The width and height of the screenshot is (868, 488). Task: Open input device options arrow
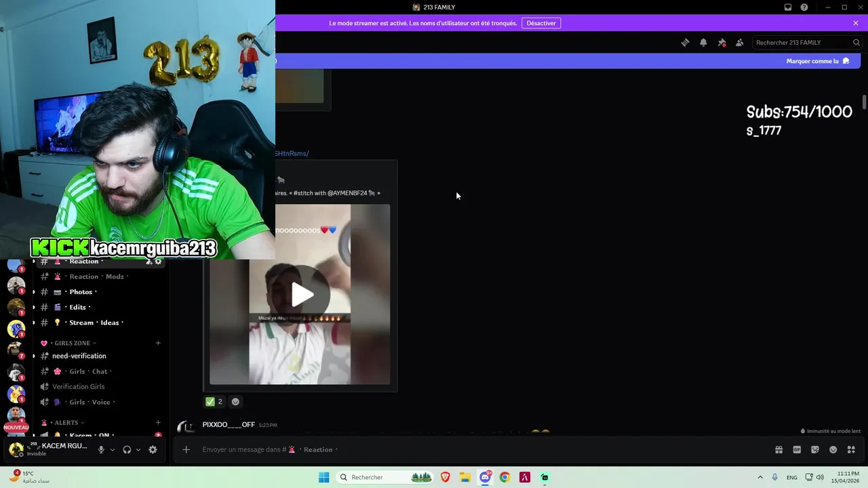[113, 449]
